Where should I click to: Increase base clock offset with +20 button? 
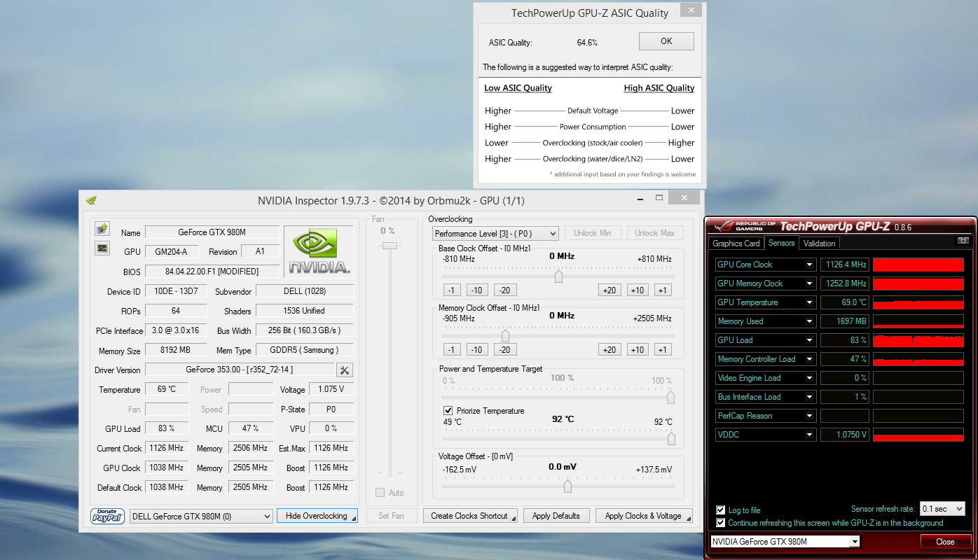609,290
